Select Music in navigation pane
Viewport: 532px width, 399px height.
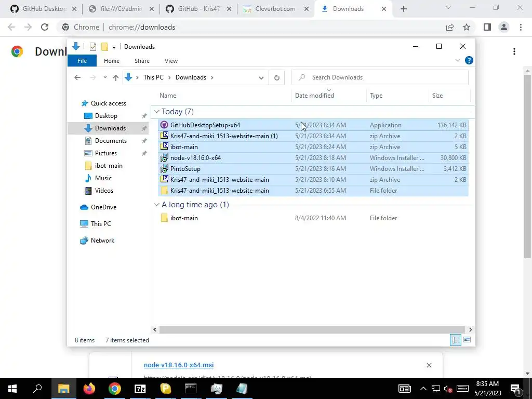point(103,178)
